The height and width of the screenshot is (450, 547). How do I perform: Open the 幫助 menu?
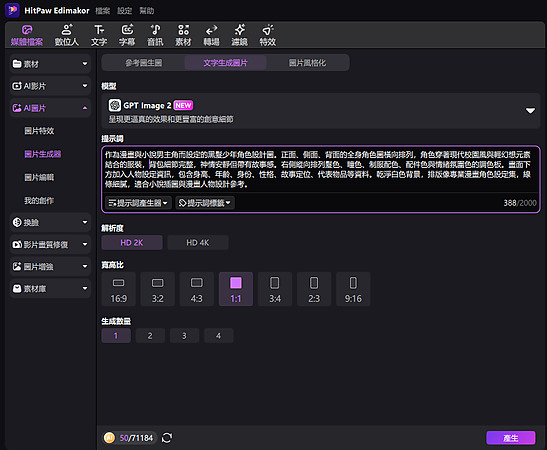[147, 11]
